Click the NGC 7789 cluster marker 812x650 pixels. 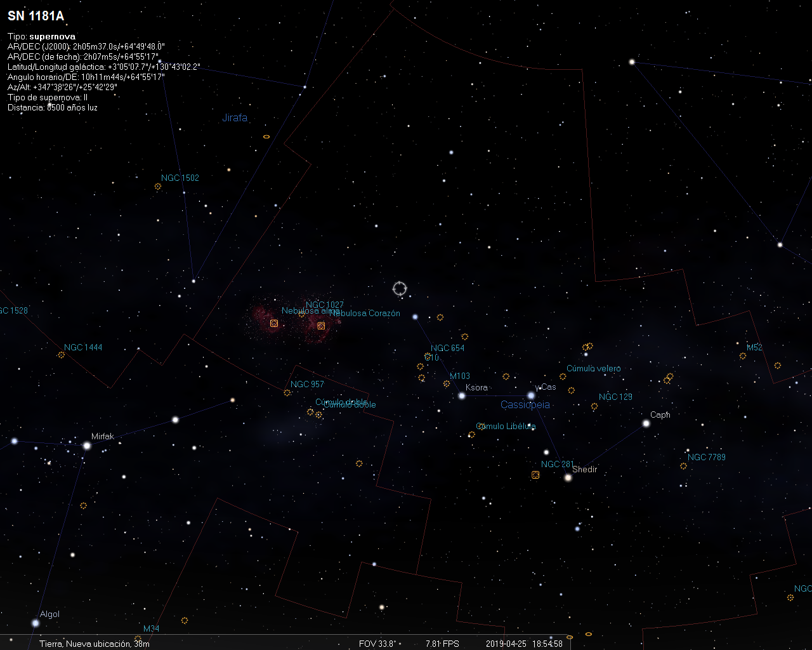point(683,465)
